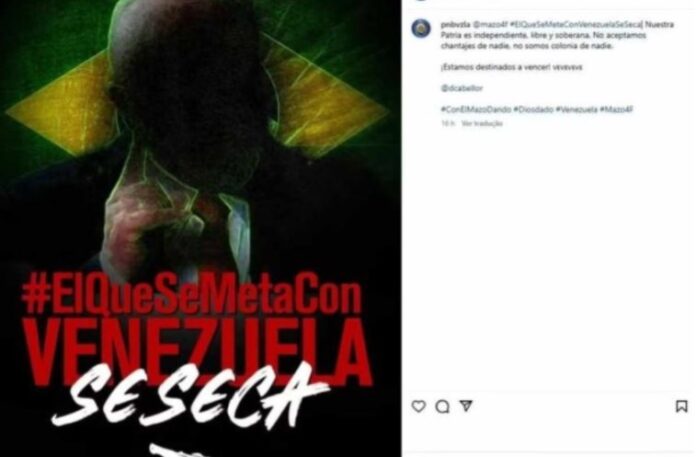Like the post with the heart icon

click(x=419, y=406)
